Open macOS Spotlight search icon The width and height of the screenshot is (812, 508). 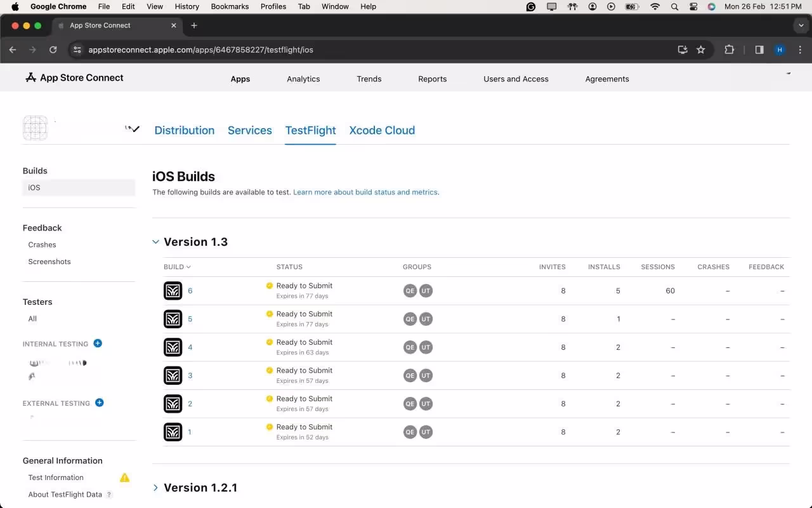tap(674, 6)
